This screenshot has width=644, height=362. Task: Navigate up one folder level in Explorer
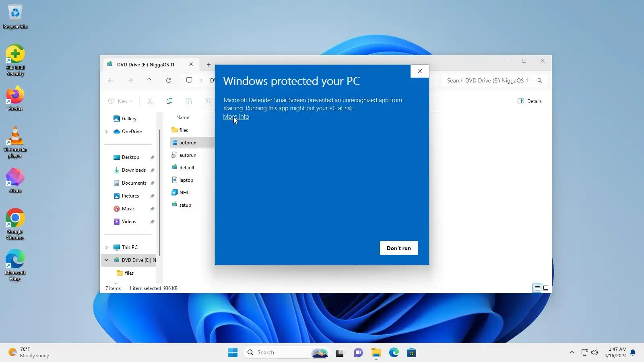pos(149,80)
